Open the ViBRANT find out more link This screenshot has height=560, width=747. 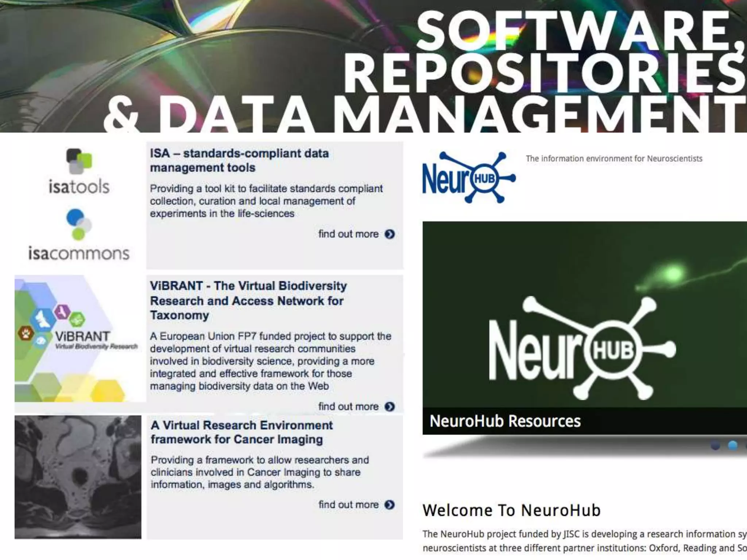[348, 407]
